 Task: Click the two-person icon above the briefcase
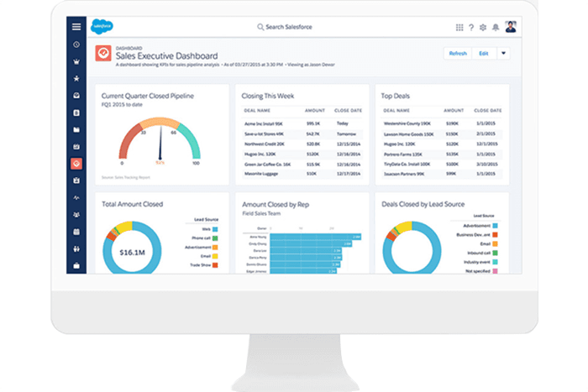point(76,248)
